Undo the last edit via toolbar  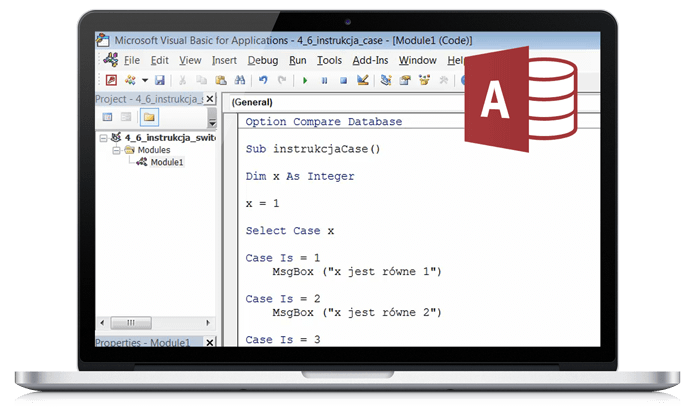tap(264, 80)
